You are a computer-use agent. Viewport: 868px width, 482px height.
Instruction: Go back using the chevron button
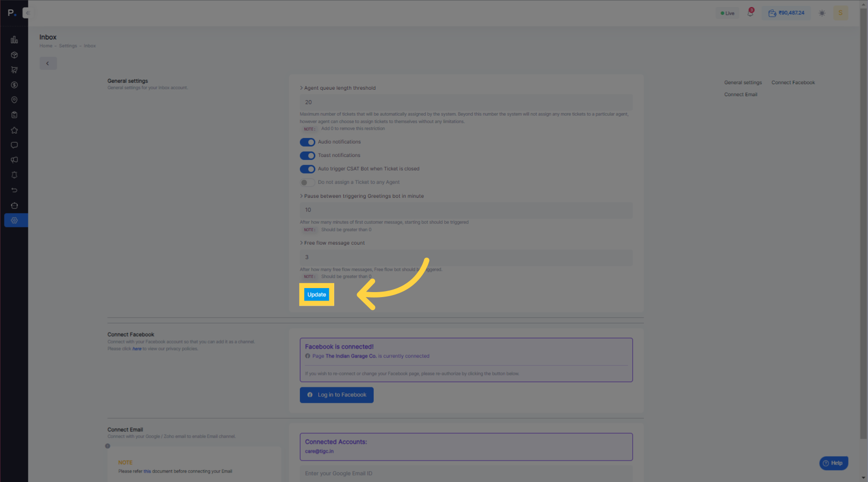pos(48,63)
